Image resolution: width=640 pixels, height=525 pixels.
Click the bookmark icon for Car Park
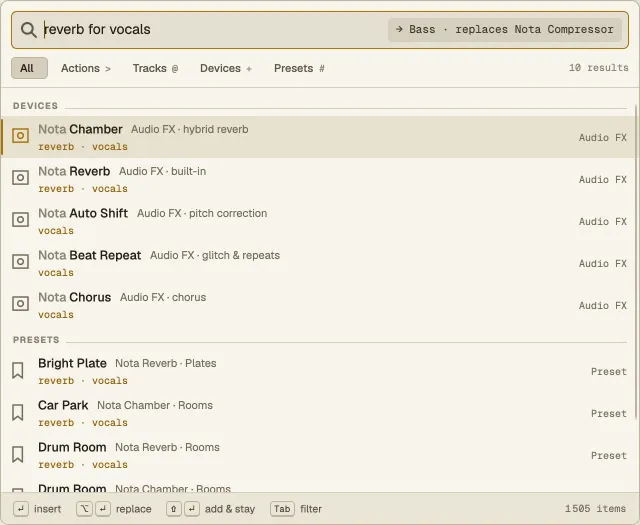[18, 413]
